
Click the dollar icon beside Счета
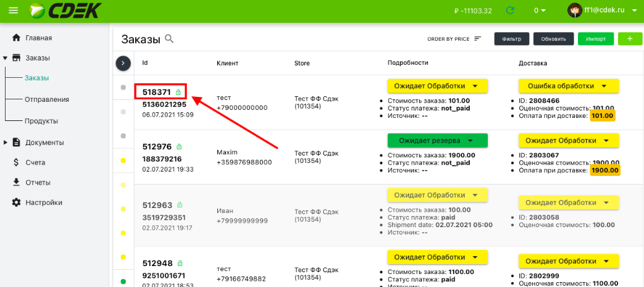click(x=17, y=162)
